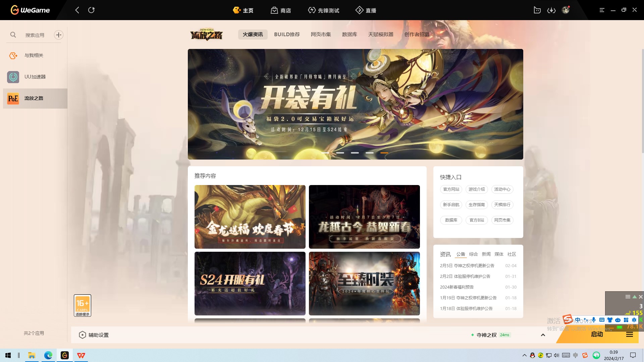644x362 pixels.
Task: Go back with the left arrow icon
Action: coord(77,10)
